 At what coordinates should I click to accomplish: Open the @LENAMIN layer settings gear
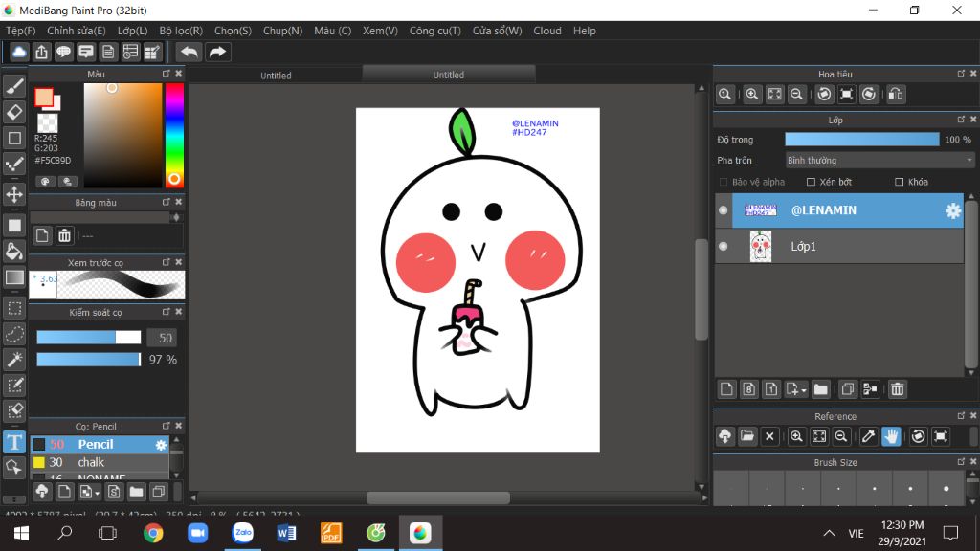(952, 210)
